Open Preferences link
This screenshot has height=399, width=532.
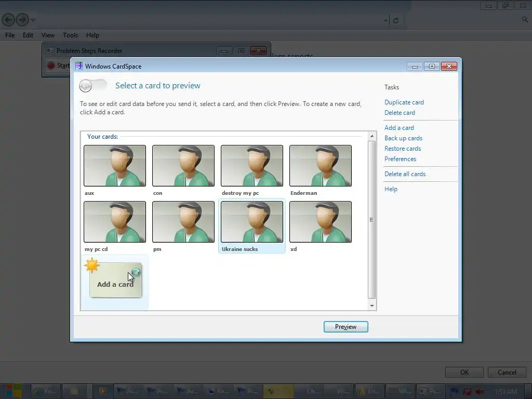(x=401, y=159)
